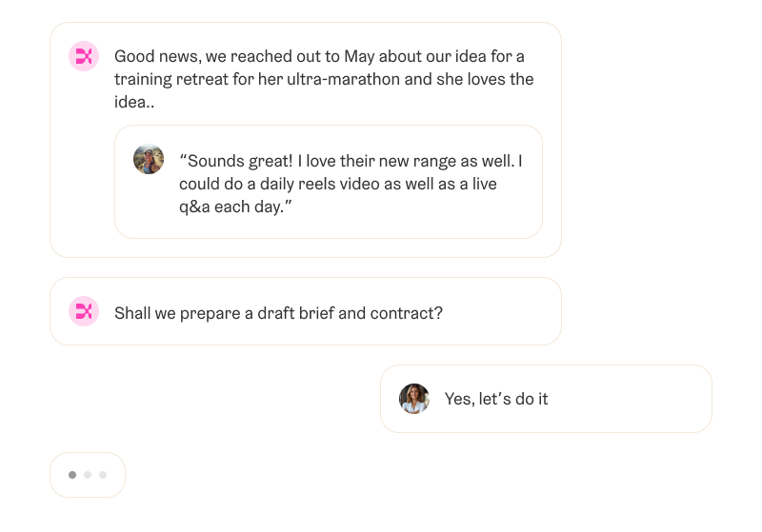762x532 pixels.
Task: Click the words "she loves the" in first message
Action: 485,79
